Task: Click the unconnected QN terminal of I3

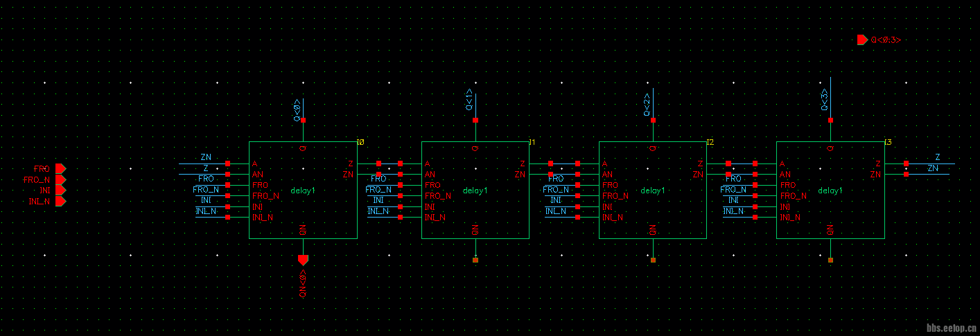Action: (x=830, y=260)
